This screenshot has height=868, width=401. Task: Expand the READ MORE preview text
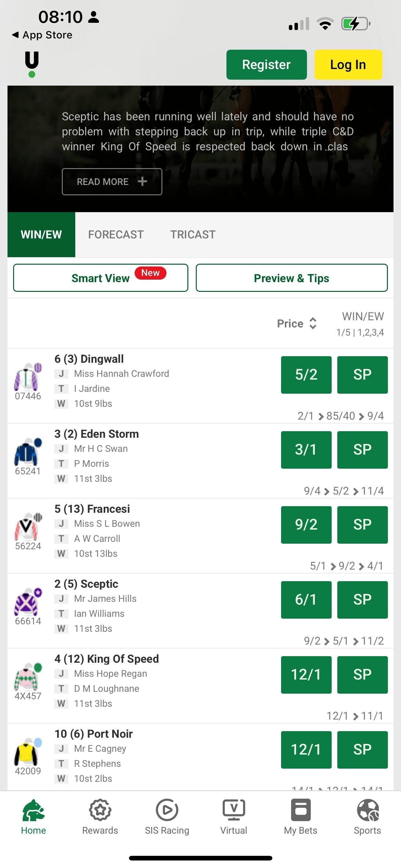coord(112,182)
